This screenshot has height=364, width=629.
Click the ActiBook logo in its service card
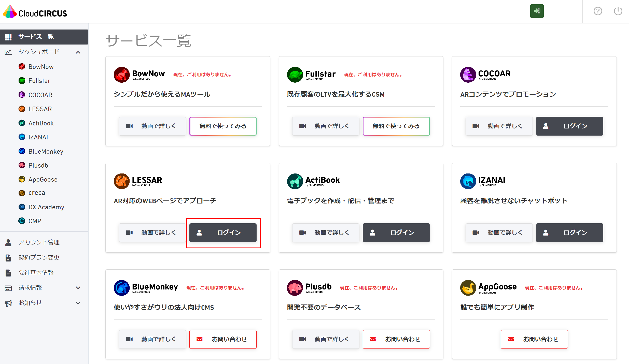click(x=313, y=181)
